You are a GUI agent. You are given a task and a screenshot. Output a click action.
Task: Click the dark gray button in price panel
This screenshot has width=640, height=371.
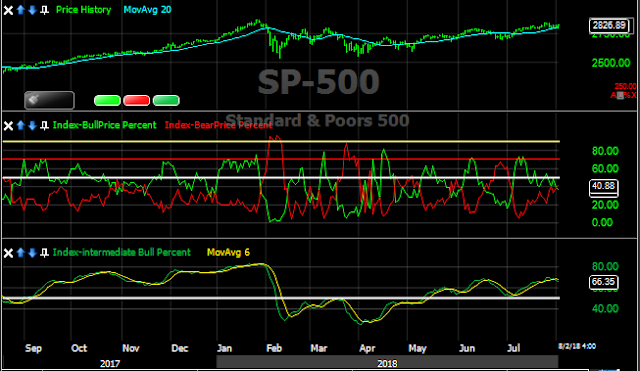click(x=49, y=100)
